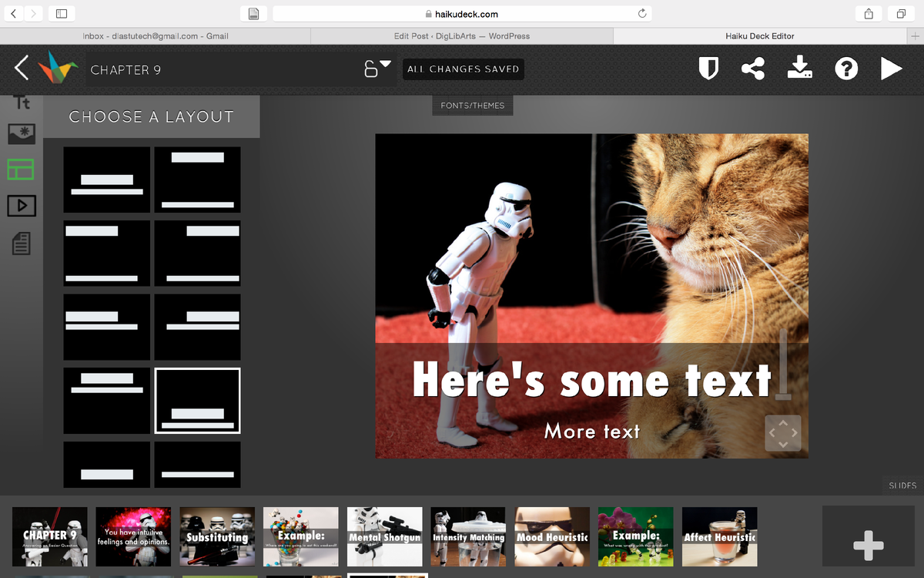
Task: Show all tabs overview
Action: 900,14
